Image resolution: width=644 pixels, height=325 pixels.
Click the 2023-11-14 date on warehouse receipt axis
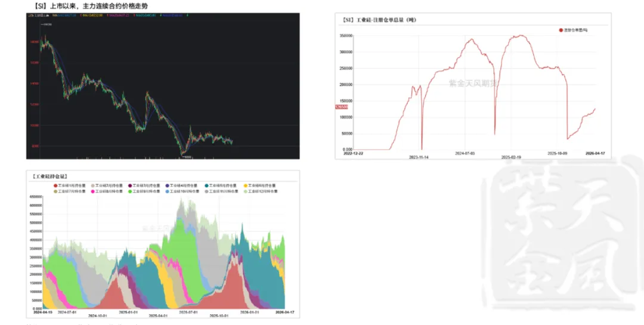point(419,157)
